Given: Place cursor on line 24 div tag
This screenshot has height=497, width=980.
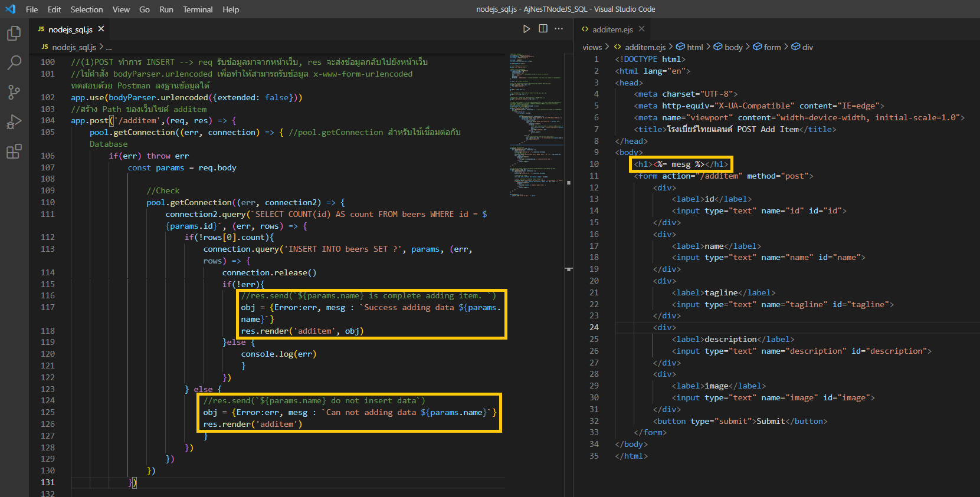Looking at the screenshot, I should click(x=665, y=327).
